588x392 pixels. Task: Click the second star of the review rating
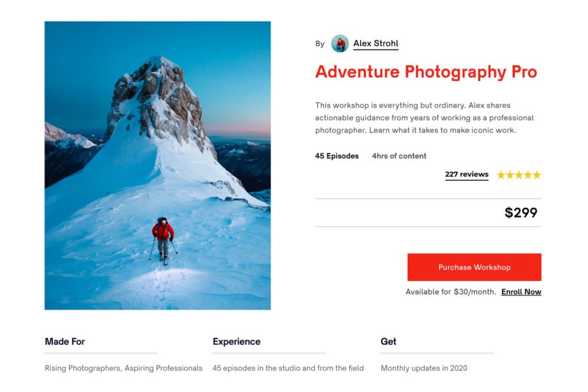click(x=510, y=174)
